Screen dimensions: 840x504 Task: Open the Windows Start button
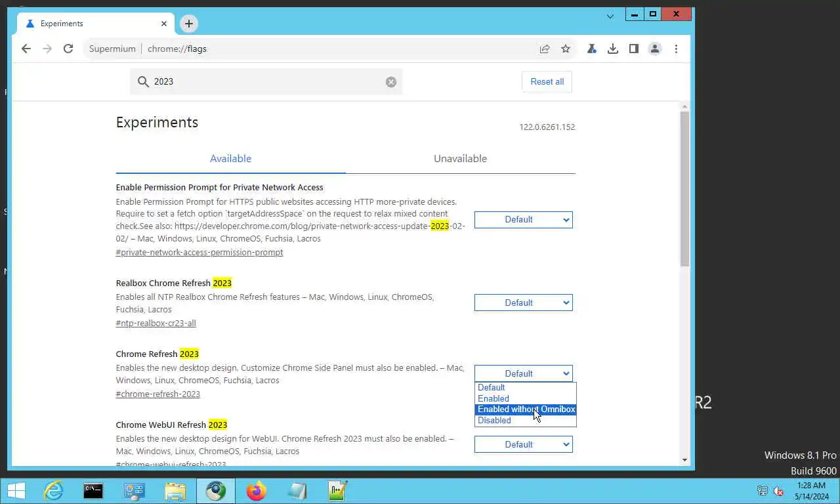[16, 491]
